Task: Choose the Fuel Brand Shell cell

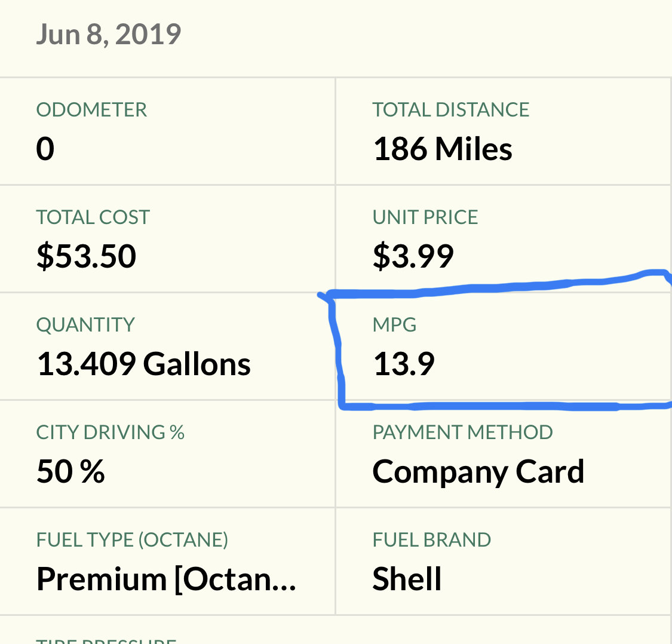Action: [504, 562]
